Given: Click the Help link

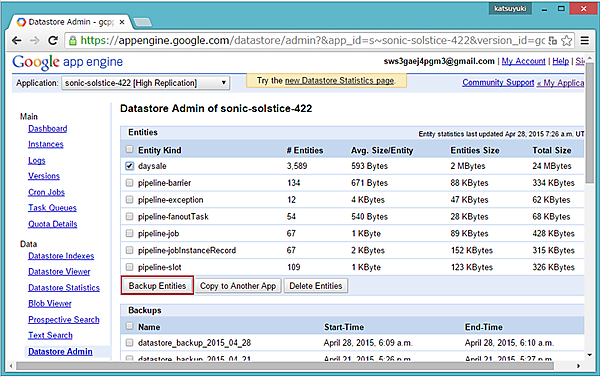Looking at the screenshot, I should coord(561,61).
